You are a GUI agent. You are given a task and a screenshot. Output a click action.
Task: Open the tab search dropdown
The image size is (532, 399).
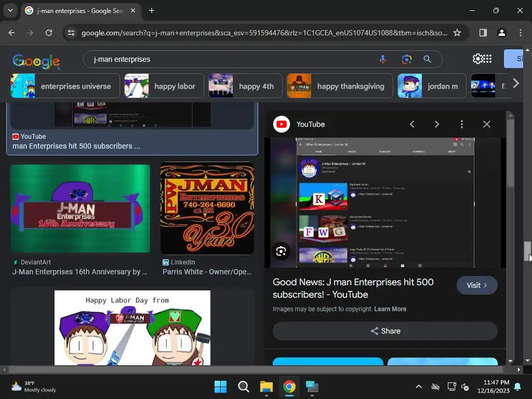pyautogui.click(x=10, y=10)
